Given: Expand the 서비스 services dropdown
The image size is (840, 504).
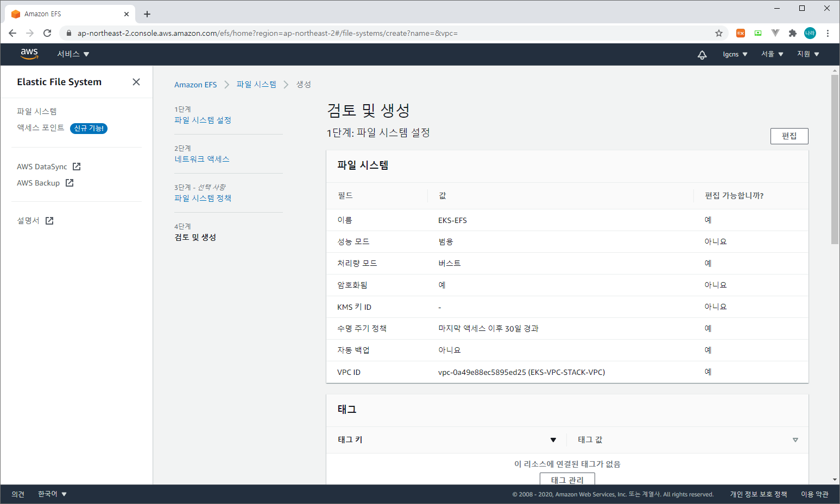Looking at the screenshot, I should coord(73,54).
